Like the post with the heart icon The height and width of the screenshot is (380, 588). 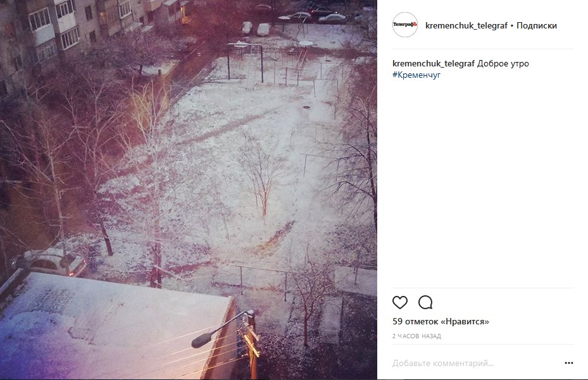click(400, 302)
